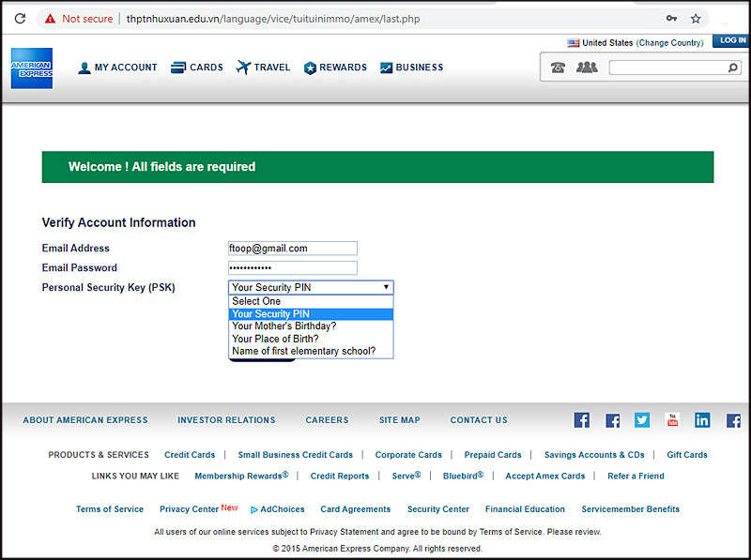Click the Not secure warning triangle icon
The width and height of the screenshot is (751, 560).
(51, 19)
